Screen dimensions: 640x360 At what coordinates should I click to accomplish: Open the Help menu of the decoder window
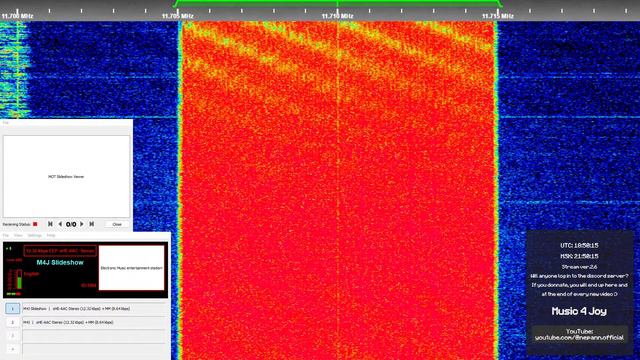pyautogui.click(x=51, y=236)
